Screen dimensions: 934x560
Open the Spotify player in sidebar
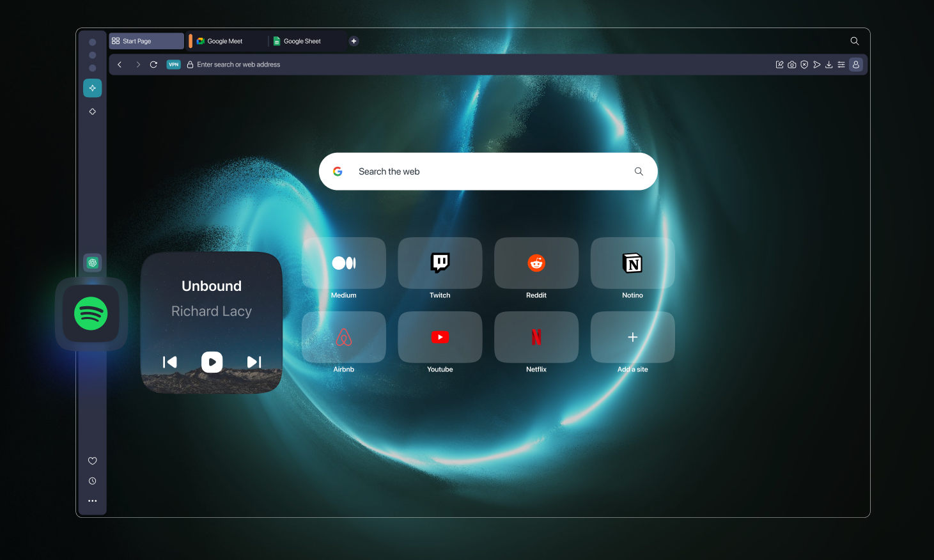91,314
